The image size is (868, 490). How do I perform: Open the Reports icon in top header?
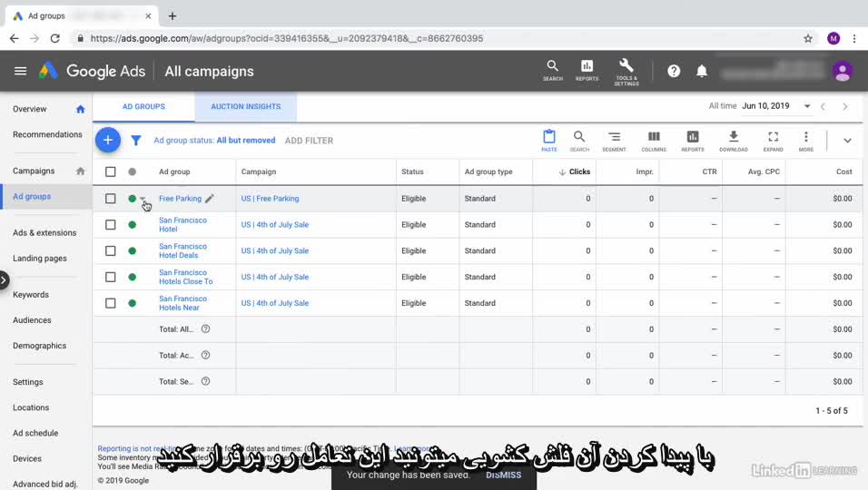coord(587,70)
